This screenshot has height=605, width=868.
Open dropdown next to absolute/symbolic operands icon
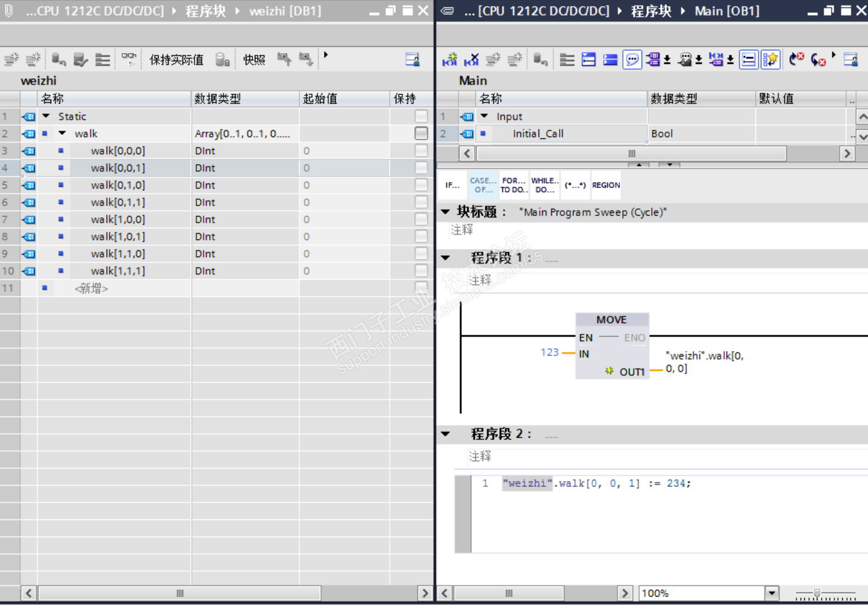667,60
